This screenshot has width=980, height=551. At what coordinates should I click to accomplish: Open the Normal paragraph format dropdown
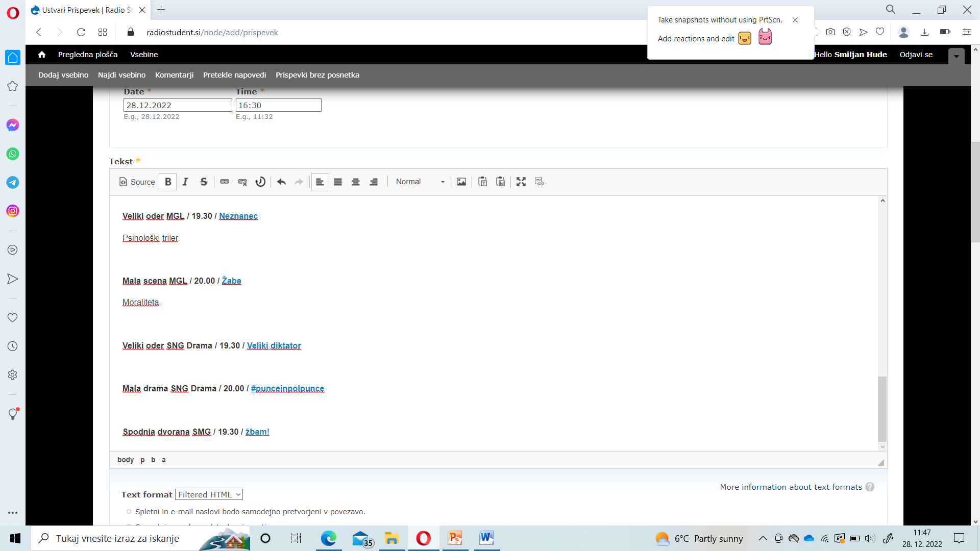[x=420, y=182]
